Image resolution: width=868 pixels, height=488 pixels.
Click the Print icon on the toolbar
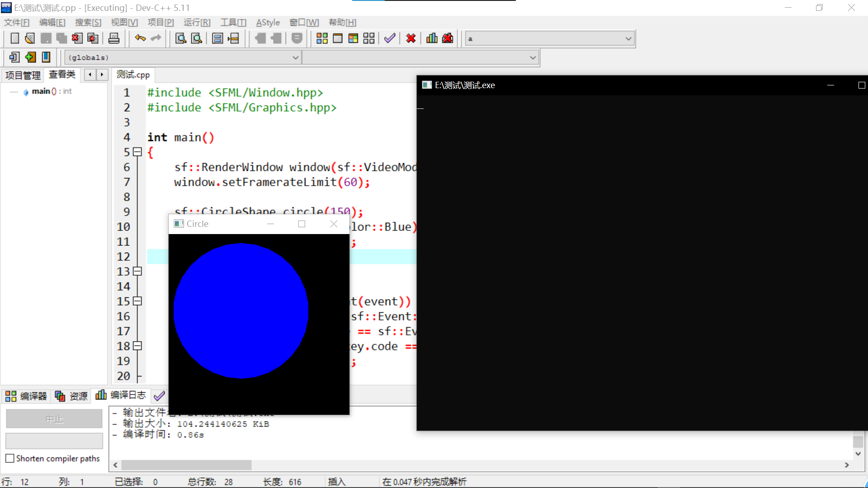tap(114, 38)
